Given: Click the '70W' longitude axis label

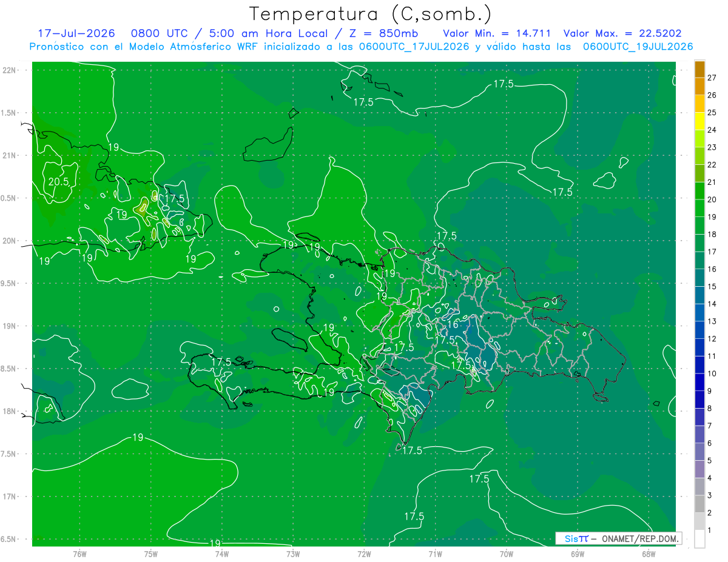Looking at the screenshot, I should 507,553.
